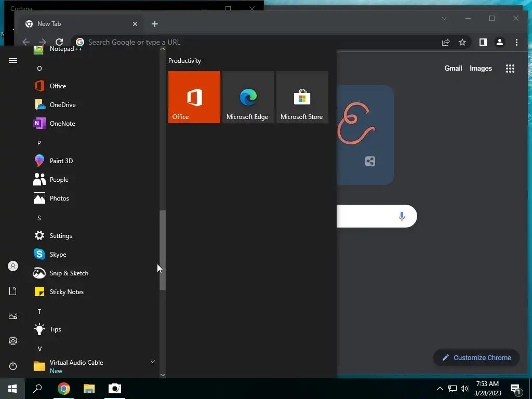The height and width of the screenshot is (399, 532).
Task: Open the volume control in system tray
Action: [464, 389]
